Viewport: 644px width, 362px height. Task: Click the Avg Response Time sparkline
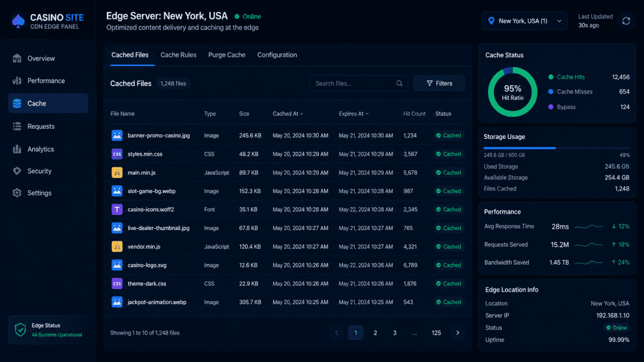[x=589, y=226]
